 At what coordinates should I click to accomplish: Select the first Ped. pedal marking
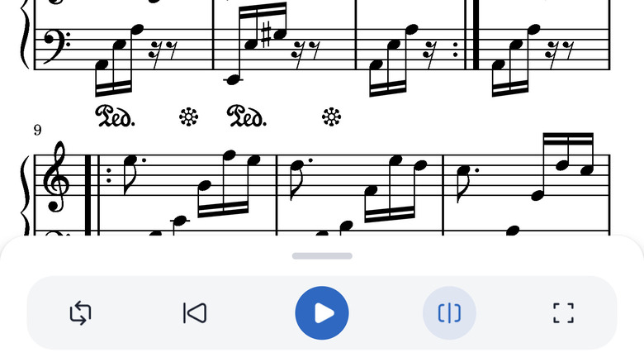(115, 117)
